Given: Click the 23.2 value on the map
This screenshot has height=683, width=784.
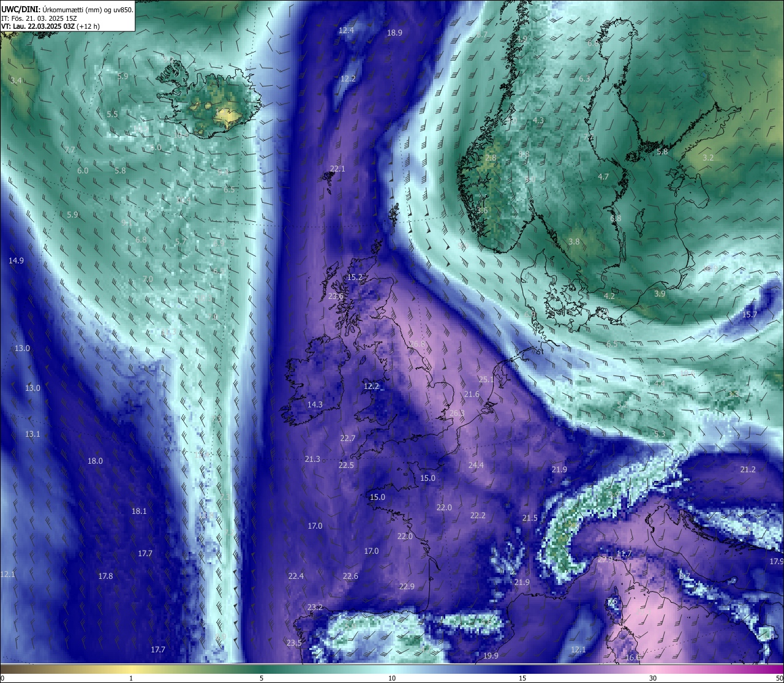Looking at the screenshot, I should click(315, 608).
